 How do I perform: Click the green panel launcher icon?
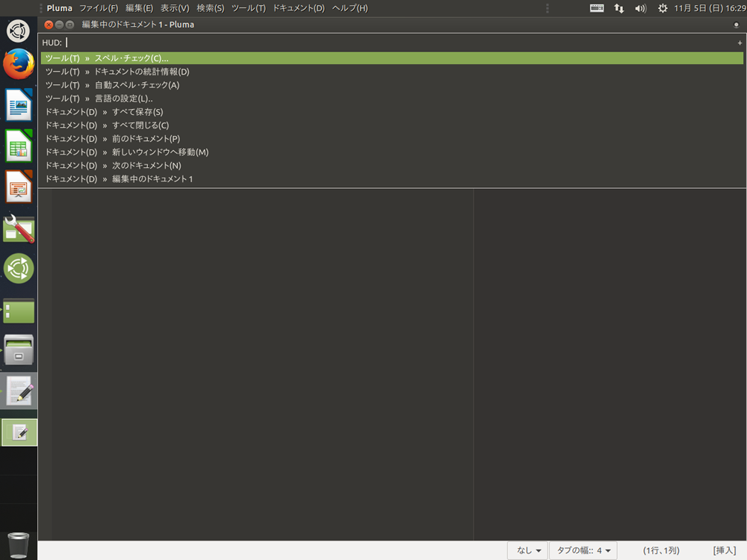pyautogui.click(x=19, y=311)
